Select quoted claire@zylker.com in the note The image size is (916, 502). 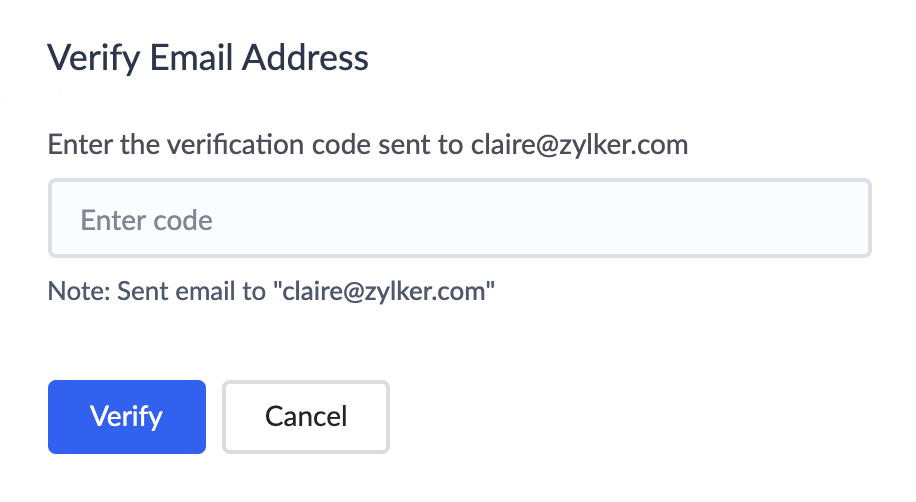coord(384,291)
